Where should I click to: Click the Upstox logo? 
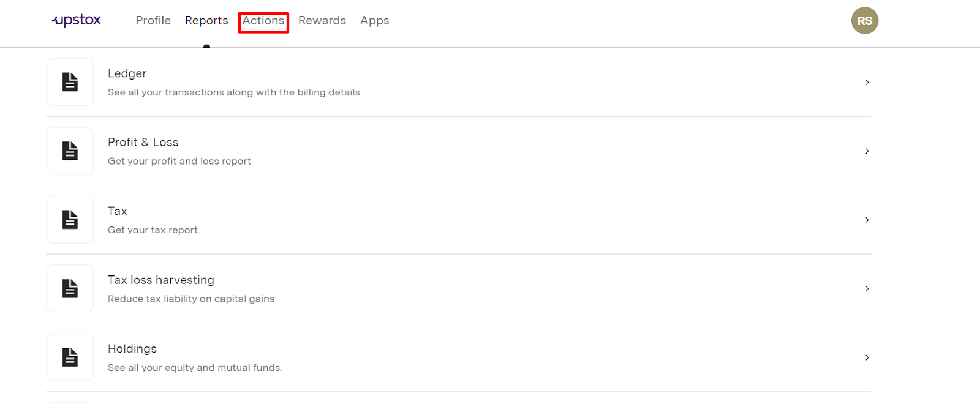[x=77, y=20]
